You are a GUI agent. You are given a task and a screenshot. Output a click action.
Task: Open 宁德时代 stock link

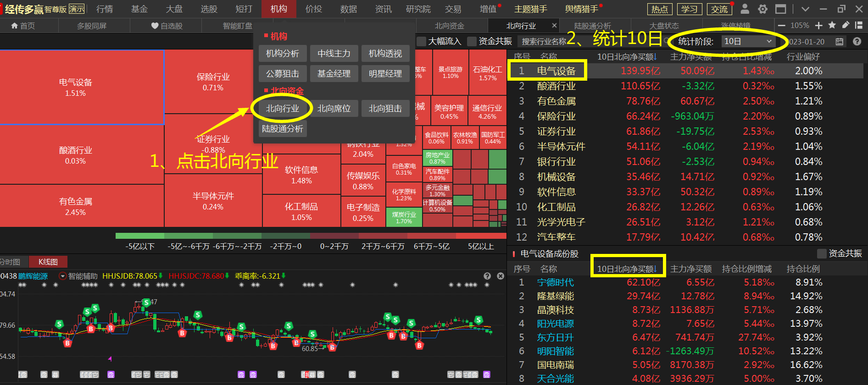pyautogui.click(x=556, y=282)
